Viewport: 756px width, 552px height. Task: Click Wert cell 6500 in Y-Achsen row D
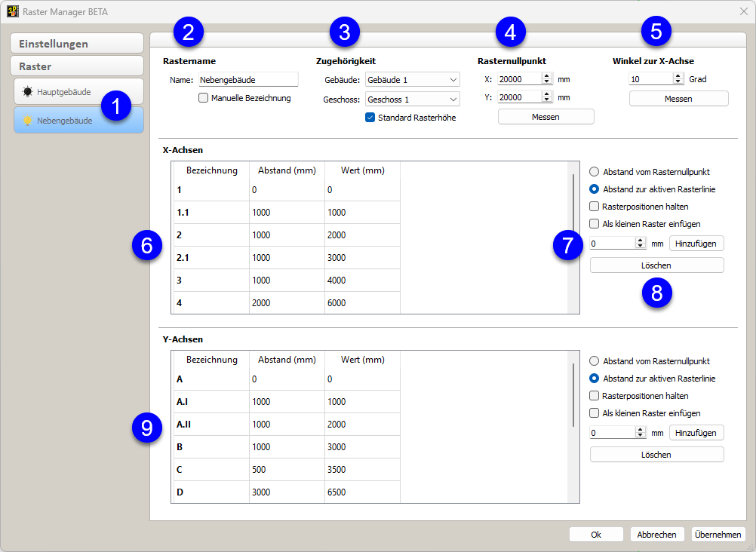point(362,492)
